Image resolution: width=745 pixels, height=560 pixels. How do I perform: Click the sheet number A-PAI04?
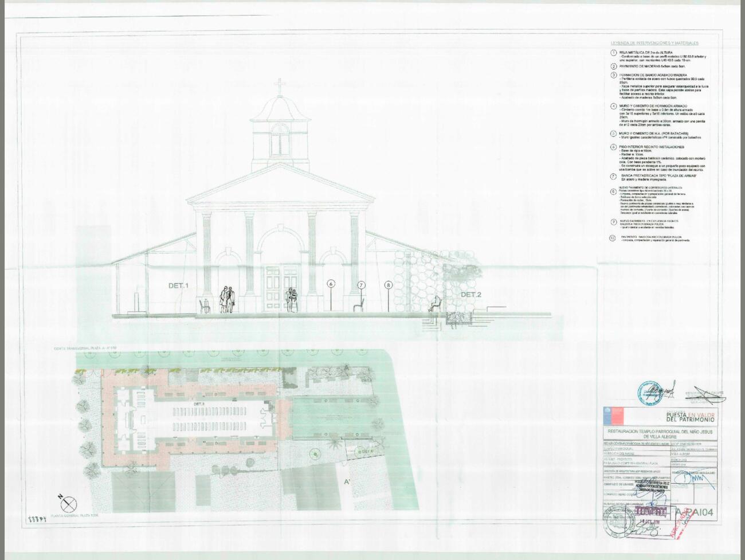(x=694, y=512)
